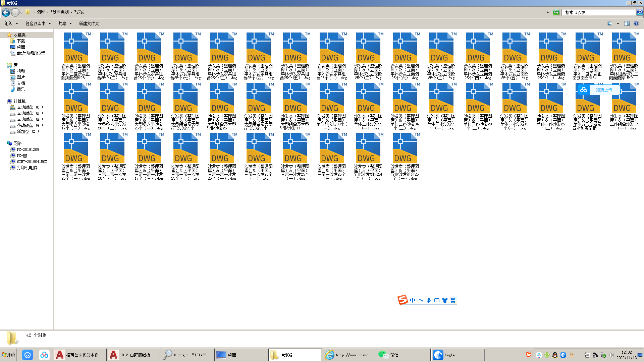Click the 图库 breadcrumb segment
The height and width of the screenshot is (362, 644).
41,12
